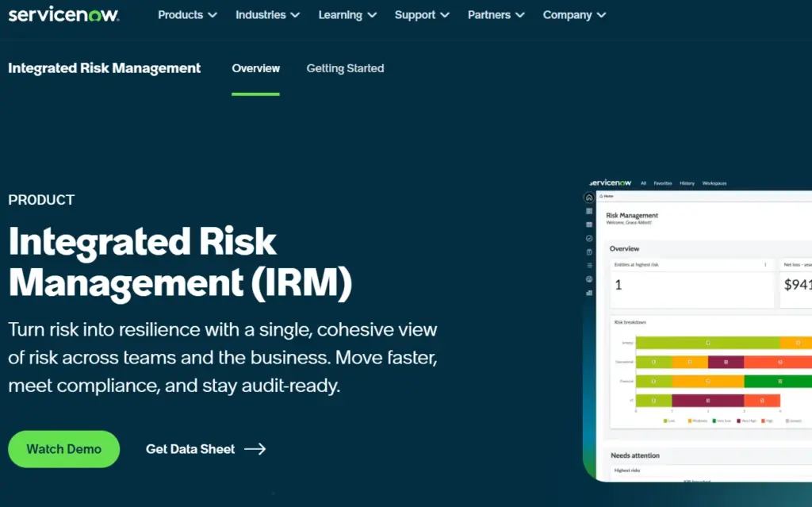The width and height of the screenshot is (812, 507).
Task: Click the Welcome, Grace Abbott greeting
Action: point(629,222)
